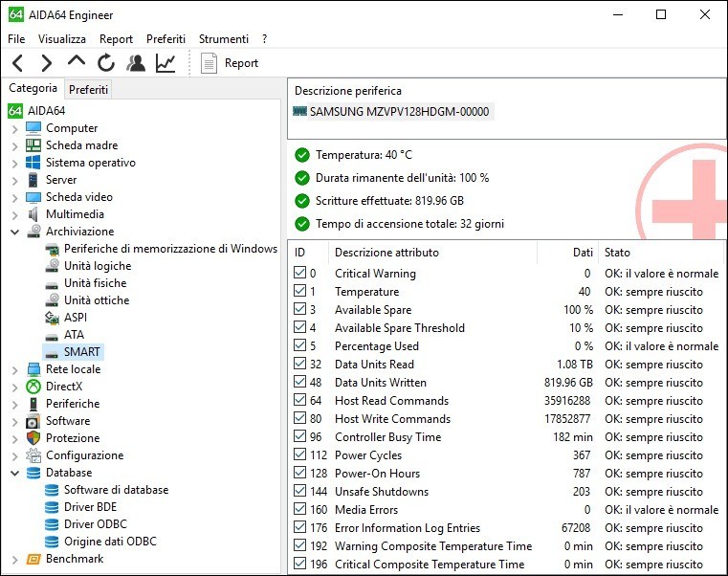
Task: Click the refresh icon in toolbar
Action: (x=106, y=63)
